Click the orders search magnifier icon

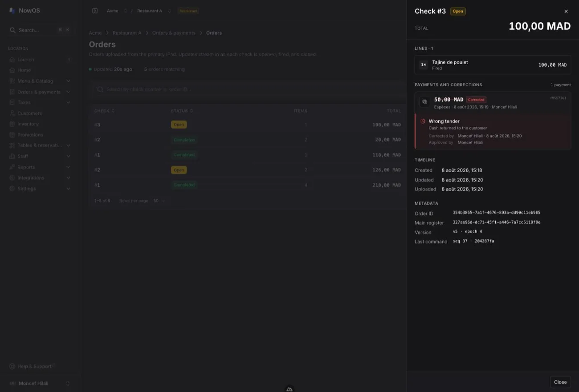pyautogui.click(x=100, y=89)
